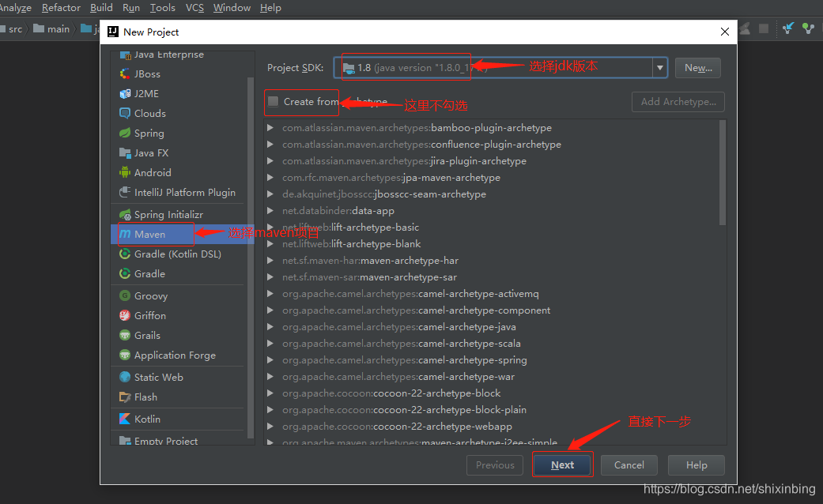This screenshot has height=504, width=823.
Task: Select the Gradle project icon
Action: pos(125,274)
